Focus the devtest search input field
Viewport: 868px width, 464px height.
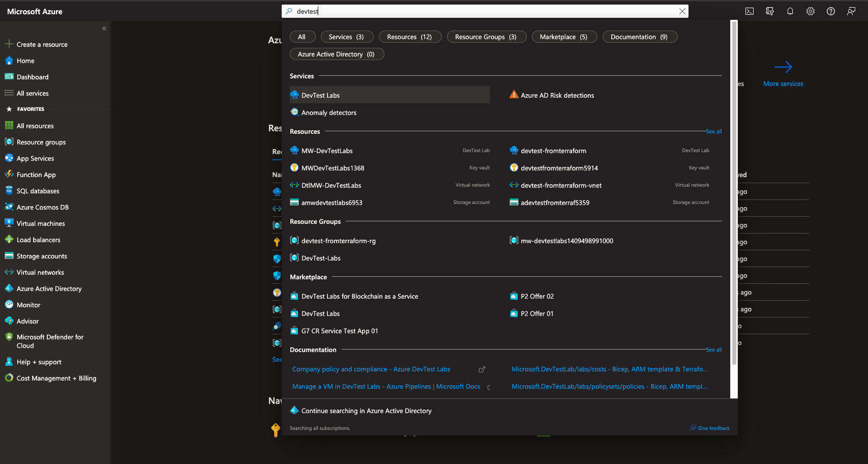(486, 11)
